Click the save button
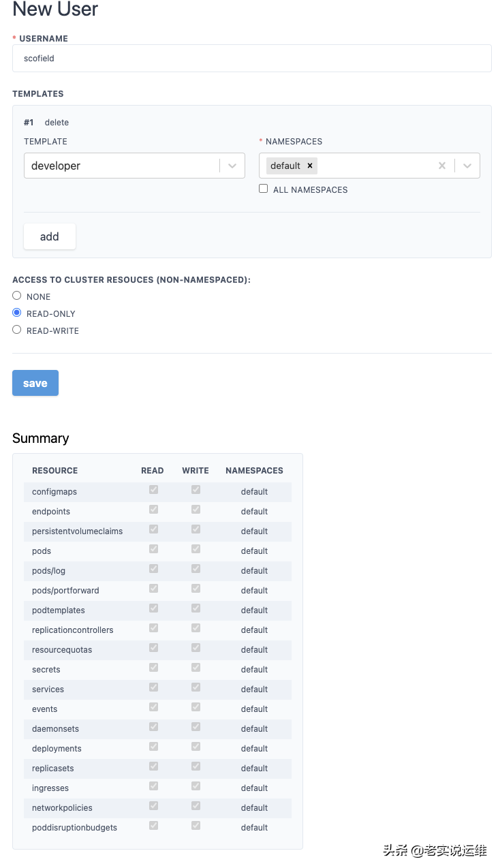Viewport: 498px width, 868px height. [35, 383]
